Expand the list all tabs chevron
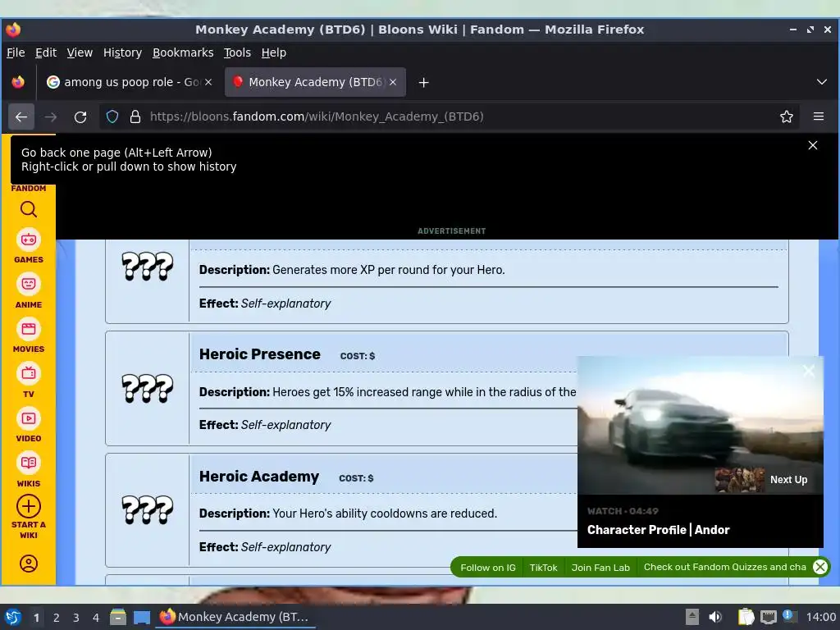The width and height of the screenshot is (840, 630). 821,82
